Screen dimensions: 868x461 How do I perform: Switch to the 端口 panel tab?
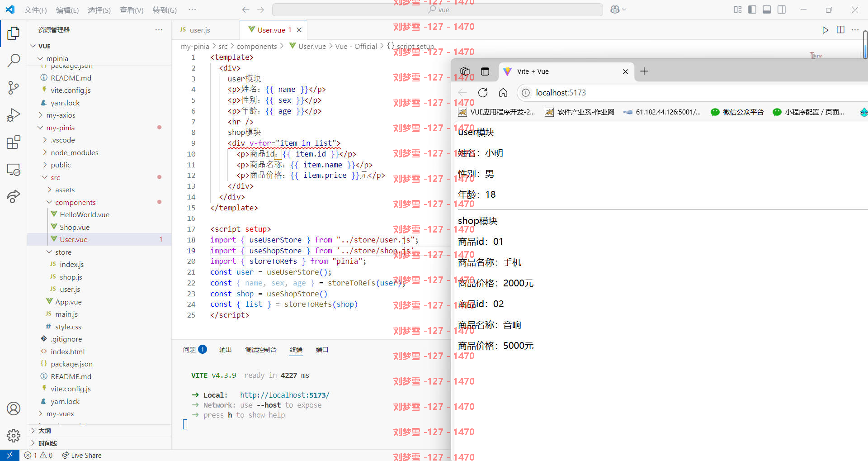coord(322,350)
